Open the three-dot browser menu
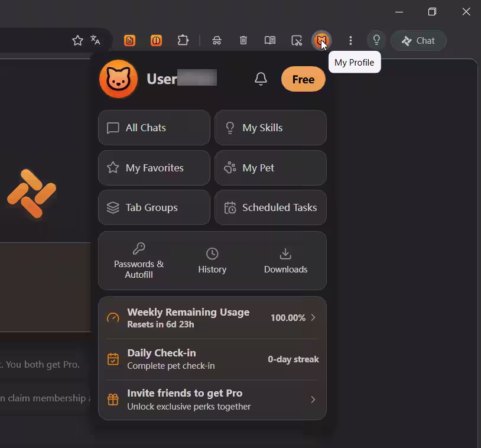 pos(350,40)
